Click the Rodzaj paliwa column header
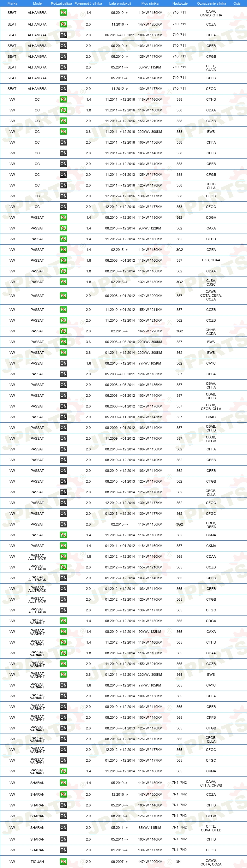 click(61, 3)
